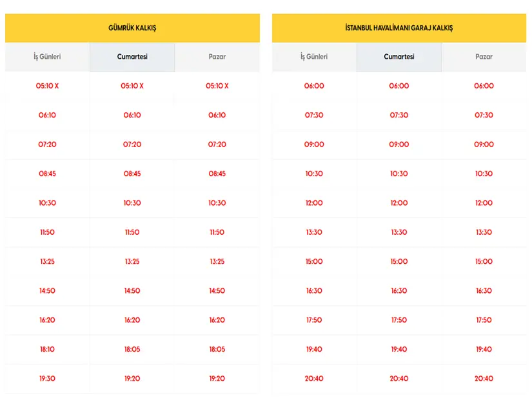The image size is (532, 400).
Task: Click 09:00 in airport weekday column
Action: tap(314, 145)
